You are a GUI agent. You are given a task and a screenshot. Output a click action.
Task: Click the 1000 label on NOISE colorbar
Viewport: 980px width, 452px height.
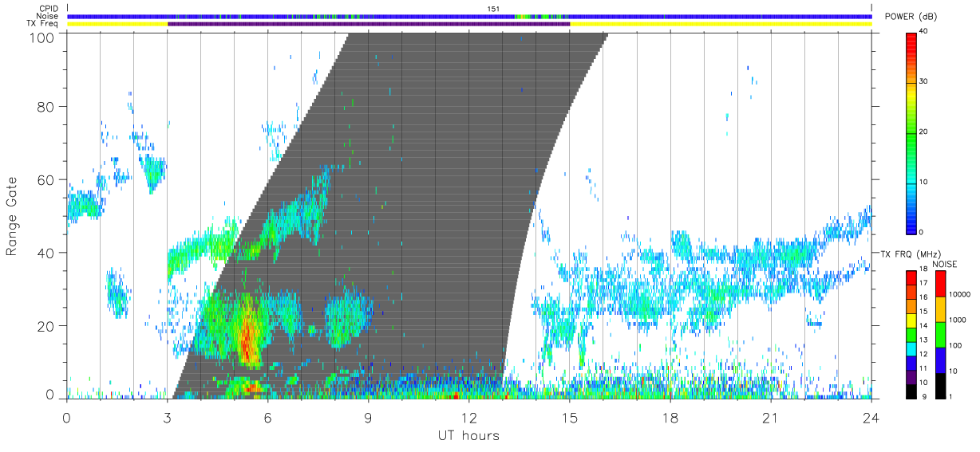958,320
